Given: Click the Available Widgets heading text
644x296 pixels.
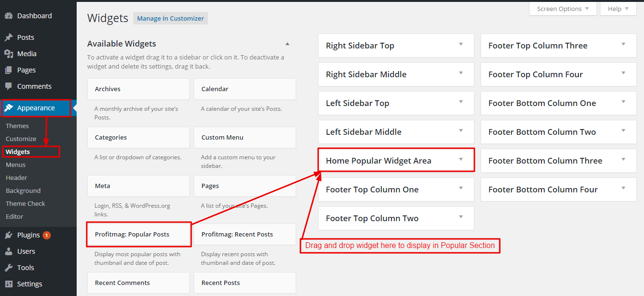Looking at the screenshot, I should coord(122,44).
